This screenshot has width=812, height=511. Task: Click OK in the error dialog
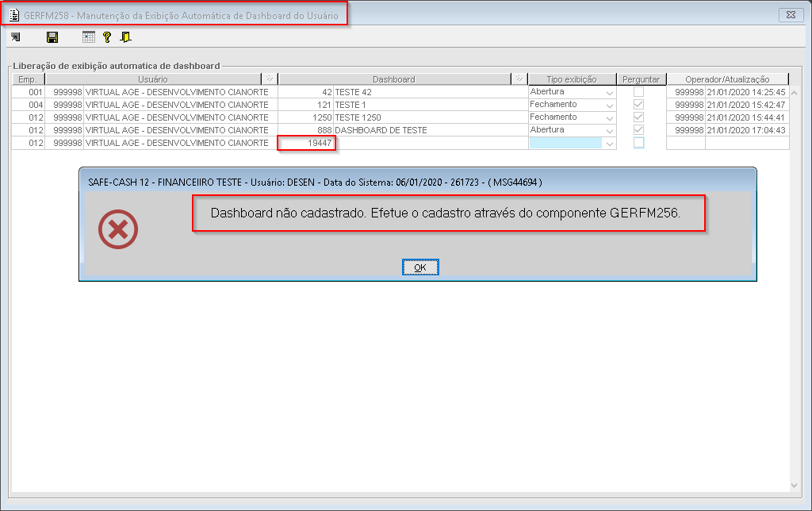420,267
